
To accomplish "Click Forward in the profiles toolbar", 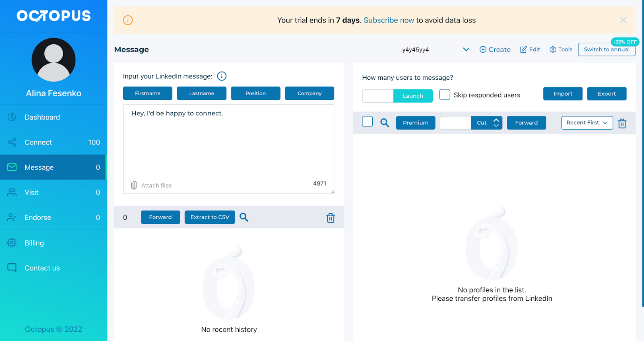I will 526,123.
